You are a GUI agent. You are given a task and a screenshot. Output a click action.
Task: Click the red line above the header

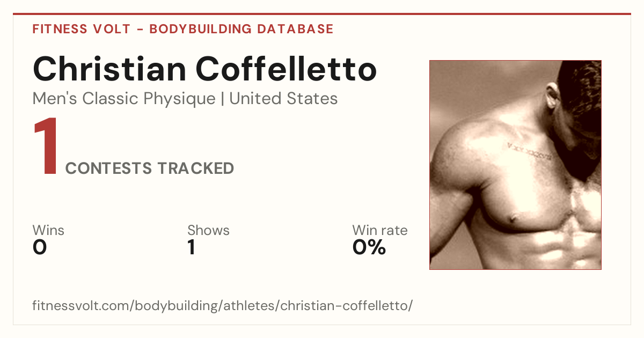(x=322, y=14)
